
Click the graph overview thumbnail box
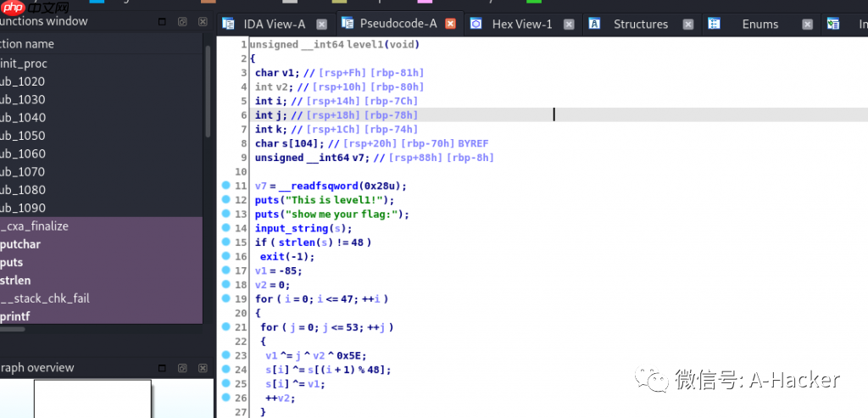(92, 398)
